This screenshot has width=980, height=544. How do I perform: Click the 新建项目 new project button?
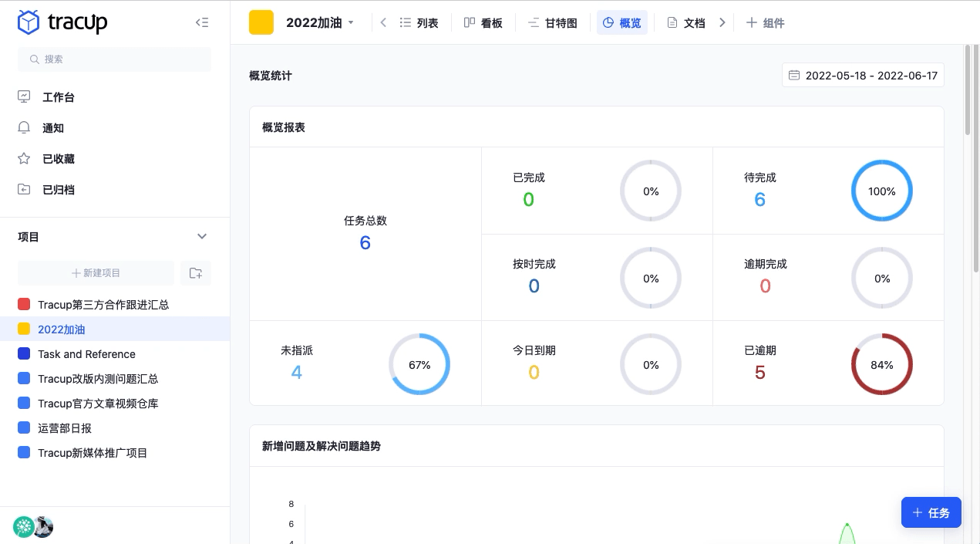96,272
